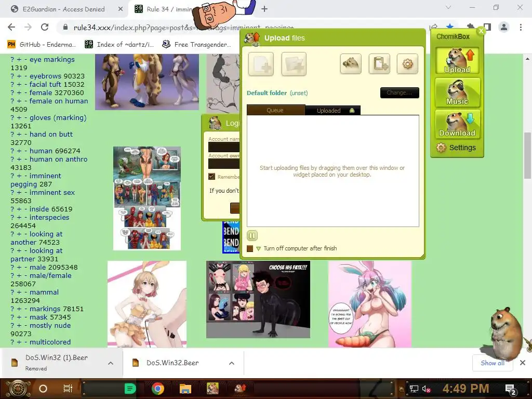This screenshot has width=532, height=399.
Task: Click the Change... default folder button
Action: pos(400,92)
